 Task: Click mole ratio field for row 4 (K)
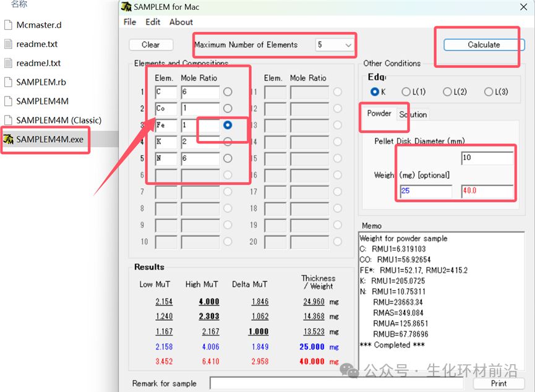200,142
